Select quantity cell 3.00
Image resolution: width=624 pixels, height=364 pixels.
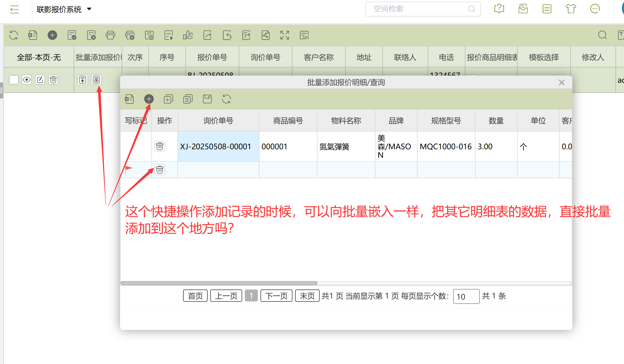coord(496,146)
